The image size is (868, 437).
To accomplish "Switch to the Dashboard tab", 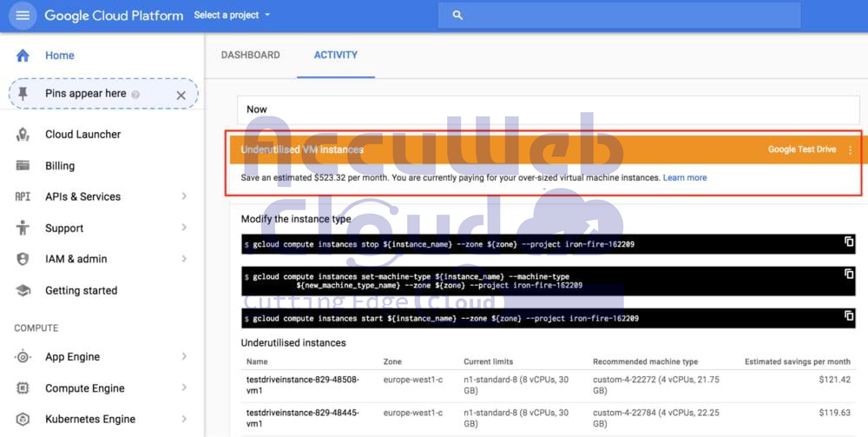I will click(x=250, y=56).
